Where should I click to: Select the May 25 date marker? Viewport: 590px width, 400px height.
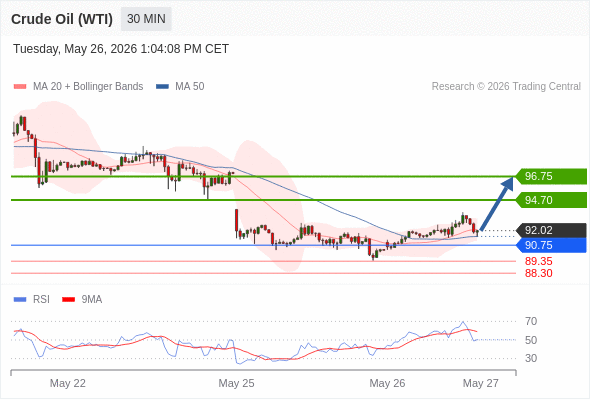coord(236,383)
